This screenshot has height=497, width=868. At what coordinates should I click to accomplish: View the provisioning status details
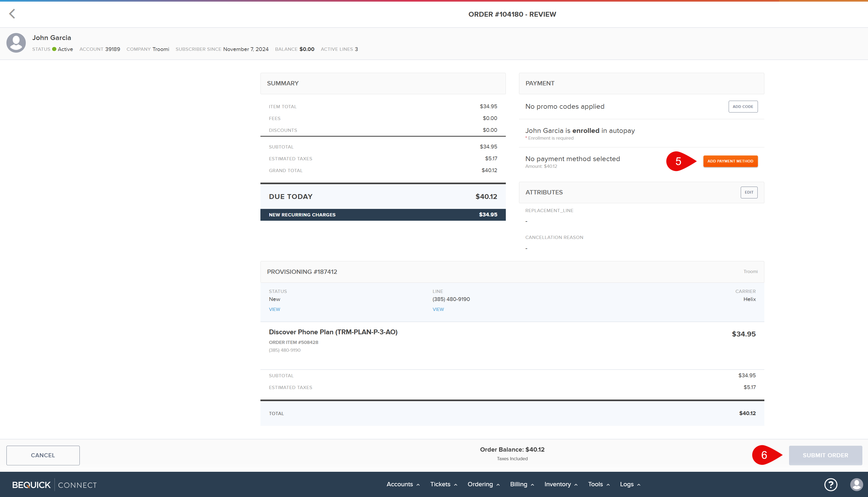pos(274,309)
